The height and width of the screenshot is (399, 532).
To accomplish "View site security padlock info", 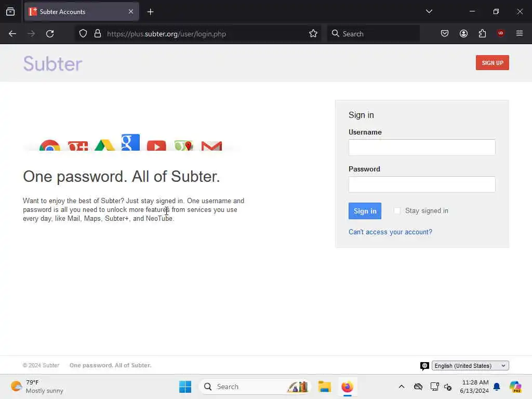I will pos(98,34).
